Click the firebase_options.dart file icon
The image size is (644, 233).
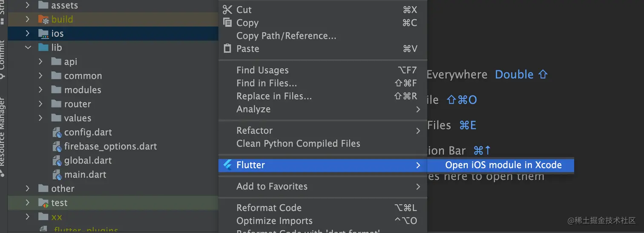(x=57, y=146)
